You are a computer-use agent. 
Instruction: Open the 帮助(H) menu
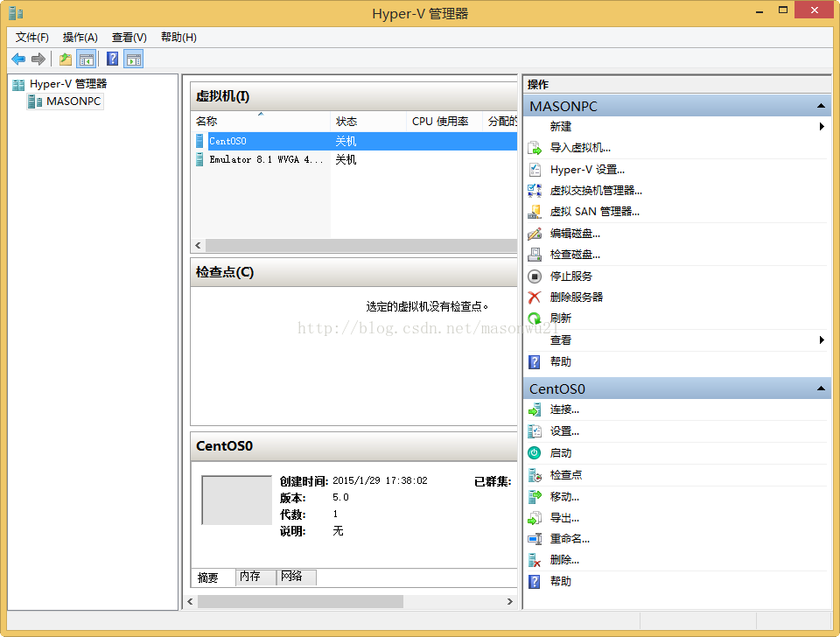178,38
